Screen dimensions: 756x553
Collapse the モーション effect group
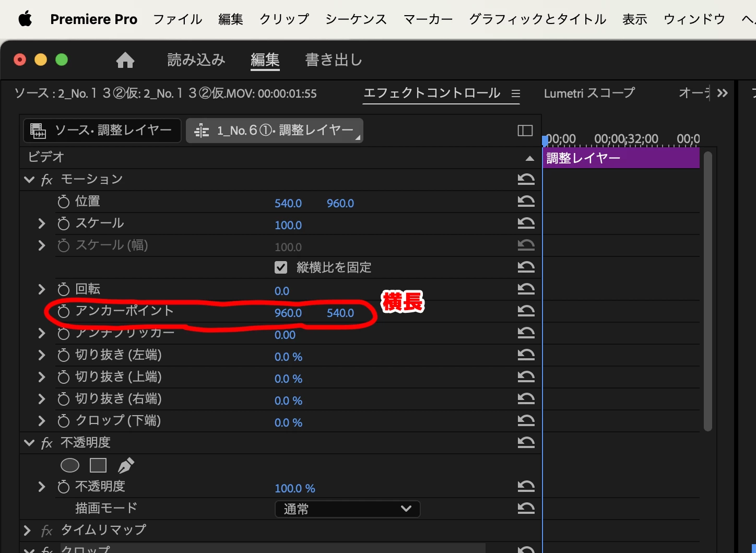tap(29, 180)
